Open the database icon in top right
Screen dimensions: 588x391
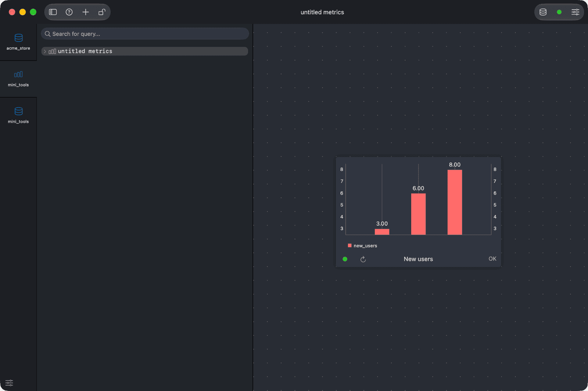coord(543,12)
